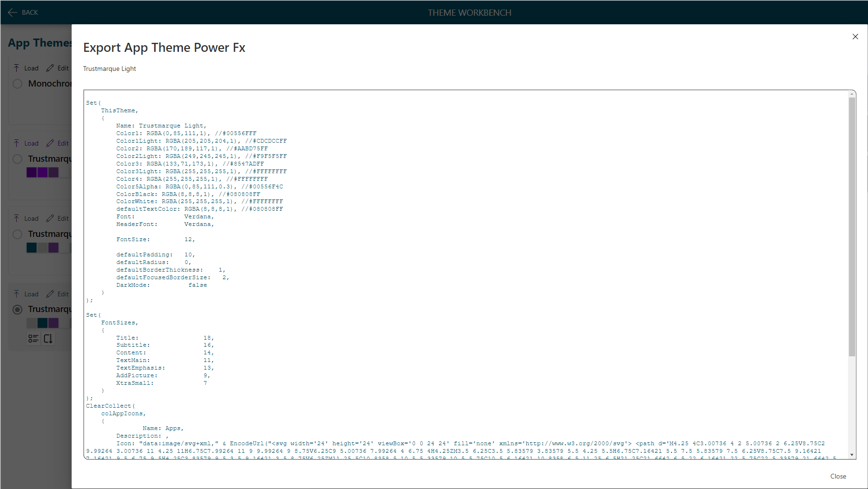Click the selected Trustmarque theme radio button

(18, 310)
